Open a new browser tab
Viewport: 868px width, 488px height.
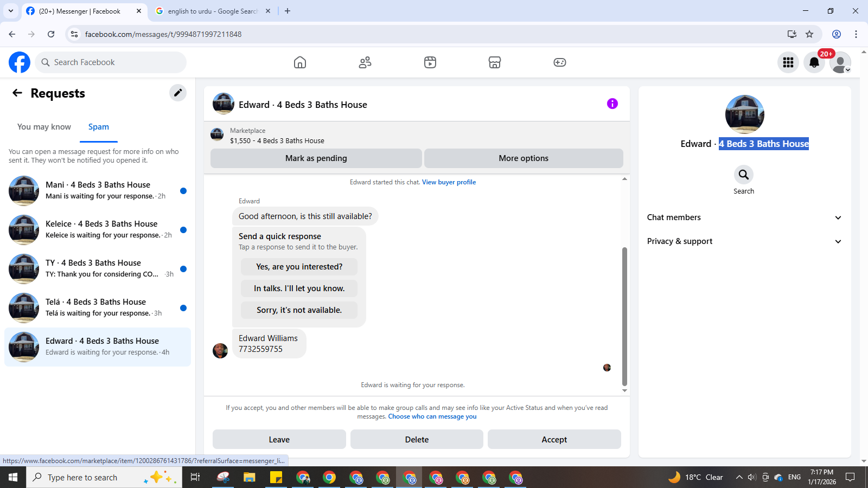288,11
